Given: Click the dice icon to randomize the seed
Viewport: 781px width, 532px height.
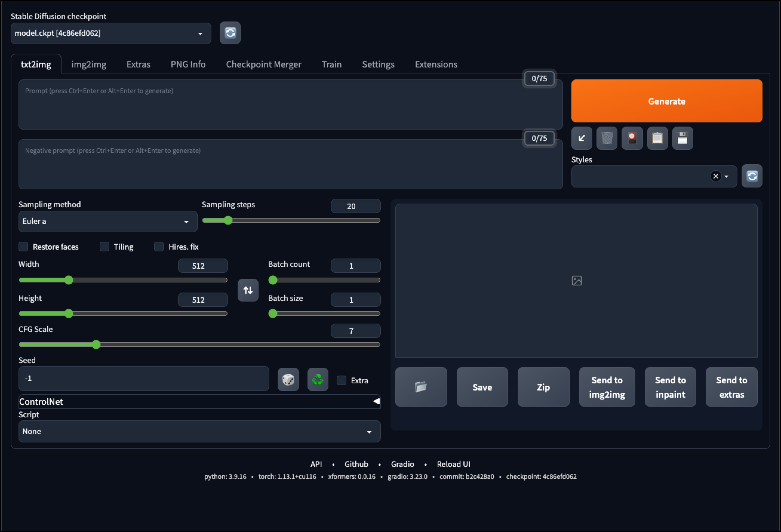Looking at the screenshot, I should pyautogui.click(x=288, y=380).
